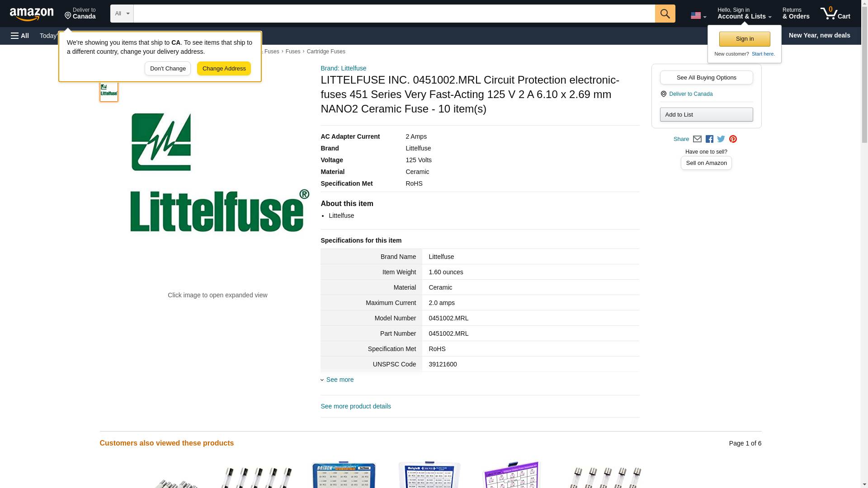This screenshot has width=868, height=488.
Task: Open the cart icon
Action: pos(835,14)
